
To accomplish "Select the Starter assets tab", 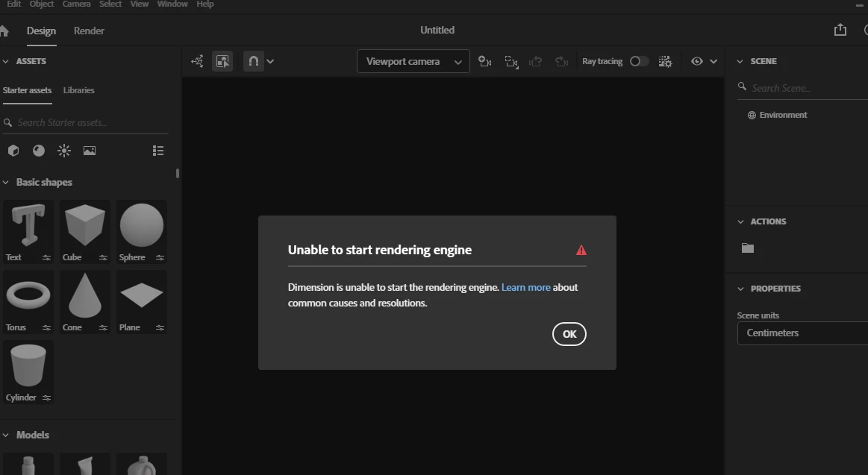I will click(27, 90).
